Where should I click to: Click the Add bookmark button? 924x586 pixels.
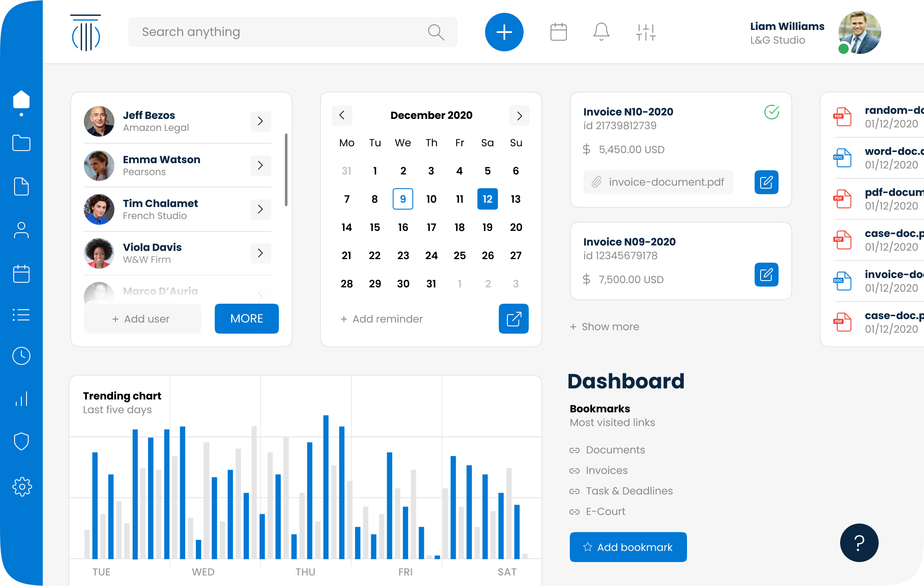(x=628, y=547)
